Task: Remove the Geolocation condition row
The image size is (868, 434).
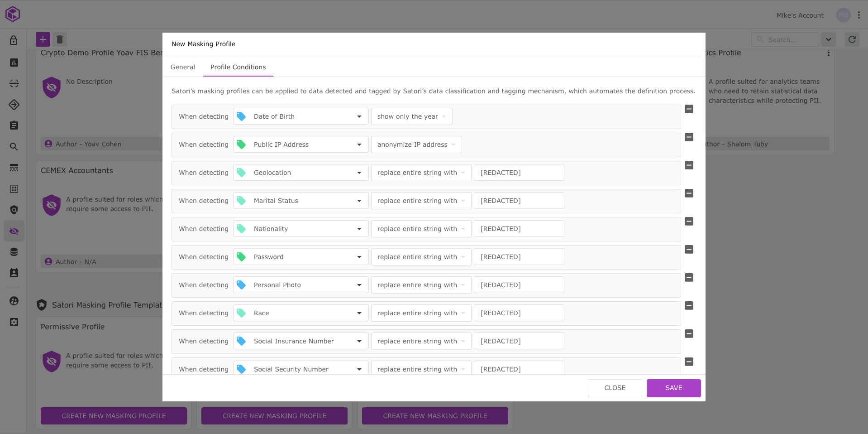Action: pos(689,165)
